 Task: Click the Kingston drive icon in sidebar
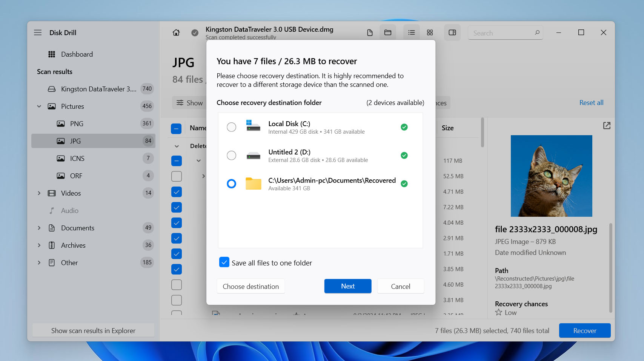point(52,89)
